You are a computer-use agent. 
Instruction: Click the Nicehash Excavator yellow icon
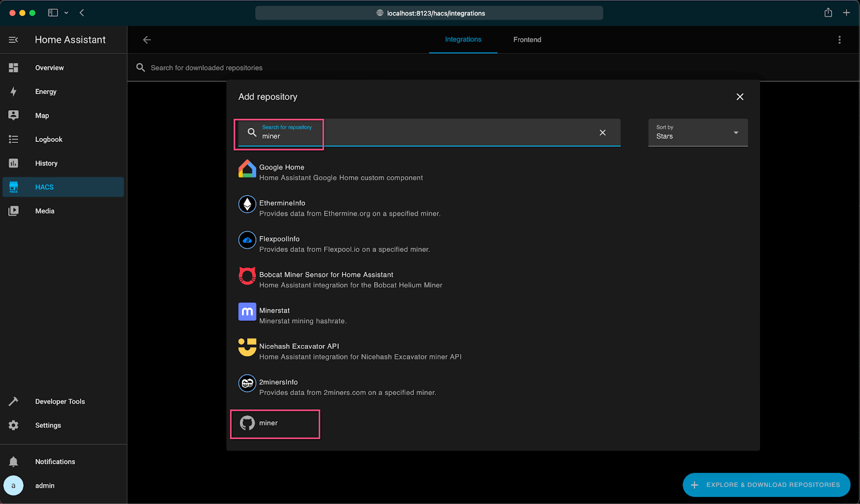[247, 347]
